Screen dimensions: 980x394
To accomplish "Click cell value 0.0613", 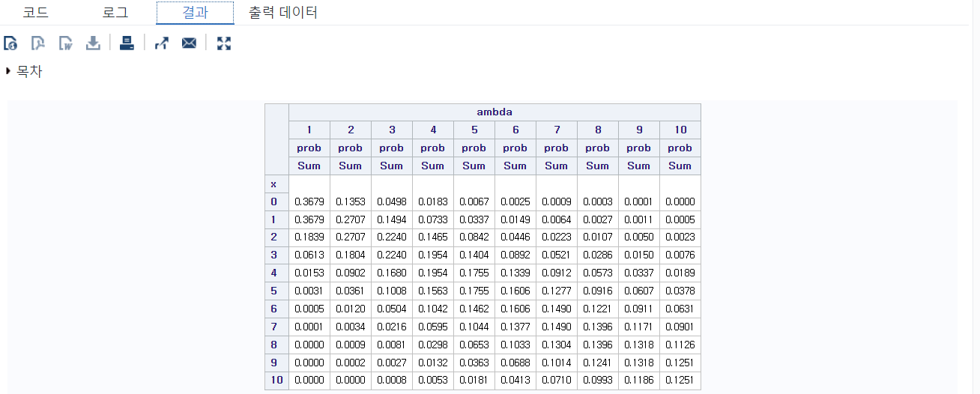I will (309, 255).
